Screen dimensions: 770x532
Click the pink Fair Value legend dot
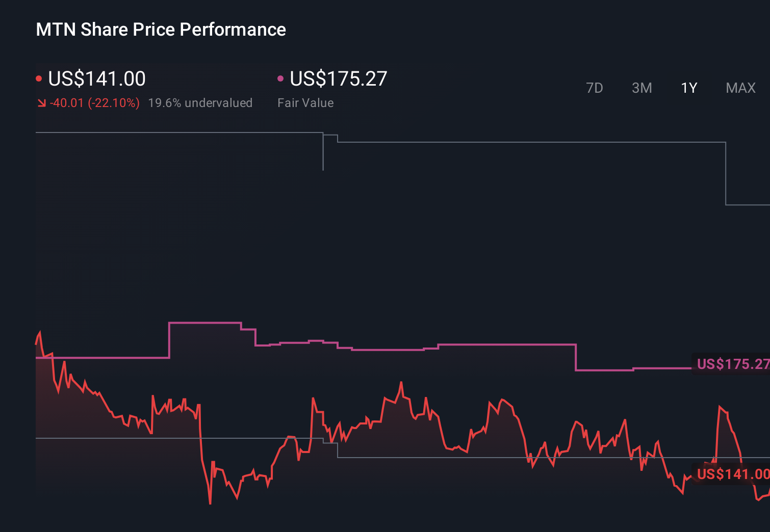280,78
